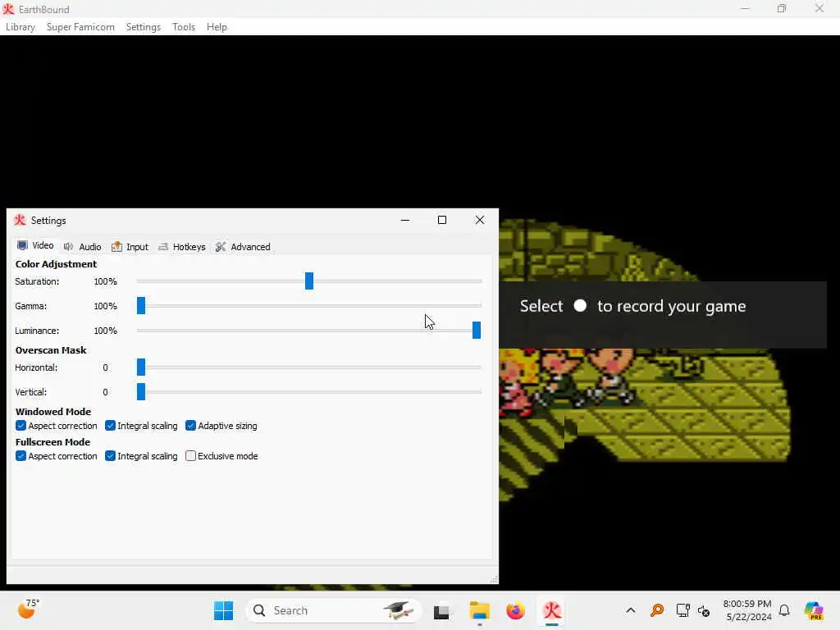
Task: Click the Vertical overscan slider handle
Action: click(x=141, y=391)
